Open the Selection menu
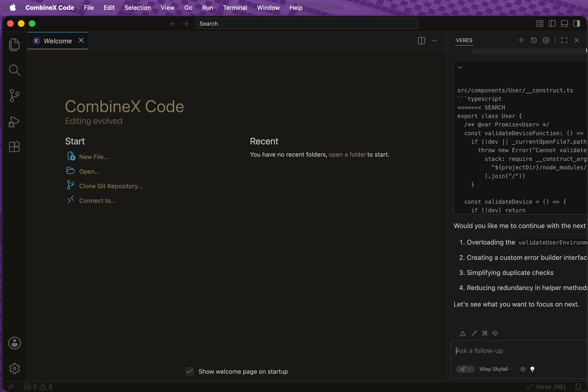 click(x=138, y=8)
